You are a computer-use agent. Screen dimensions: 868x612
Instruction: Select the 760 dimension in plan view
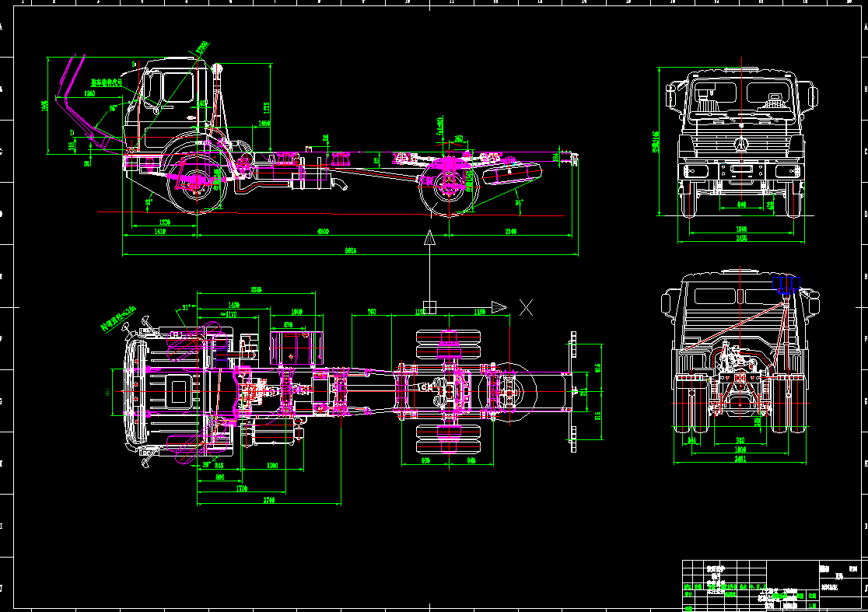(372, 312)
